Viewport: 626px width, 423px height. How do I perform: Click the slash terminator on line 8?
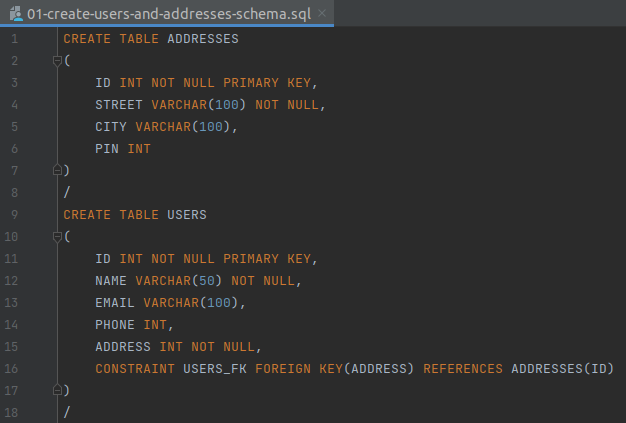point(67,192)
